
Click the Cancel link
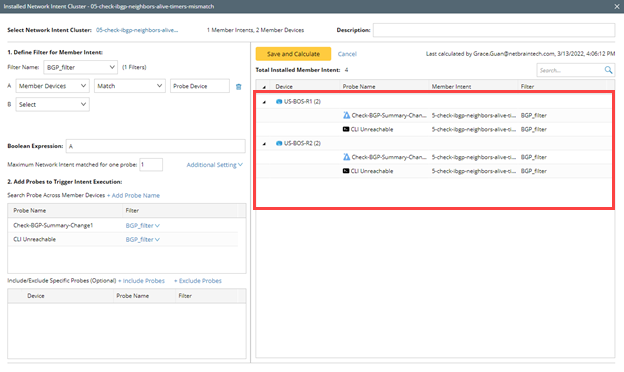click(347, 54)
